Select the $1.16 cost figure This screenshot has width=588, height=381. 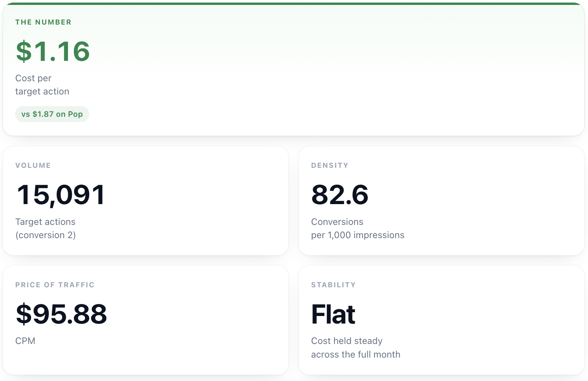point(53,51)
